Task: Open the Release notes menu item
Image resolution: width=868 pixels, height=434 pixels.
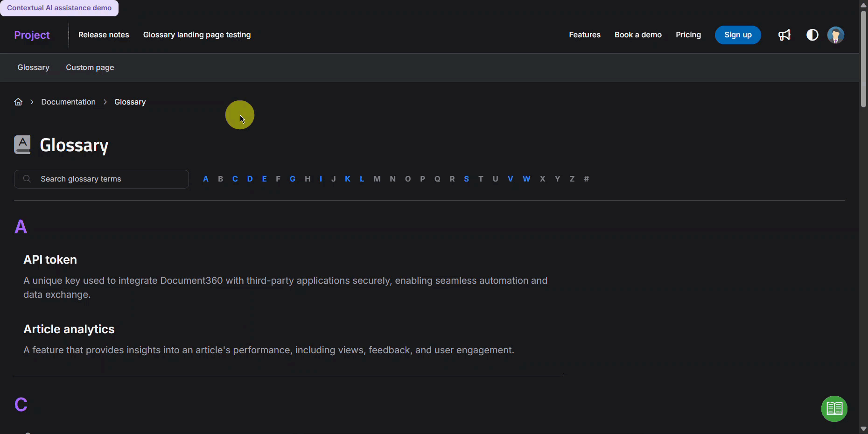Action: pos(104,35)
